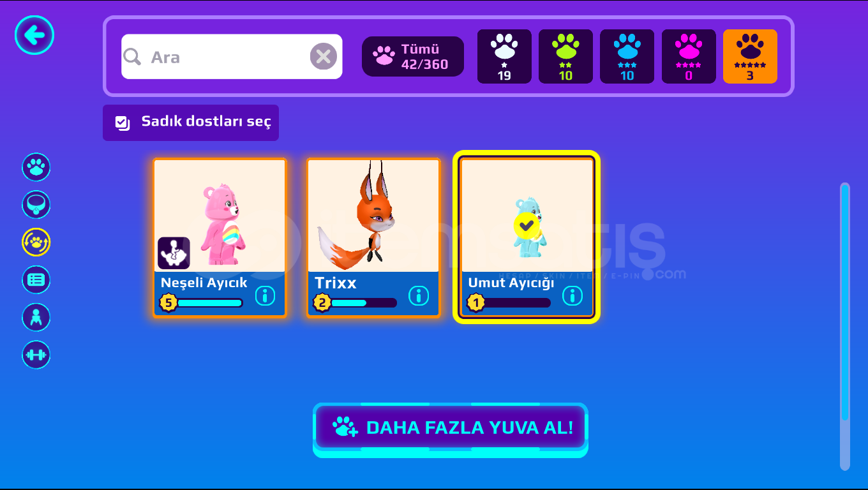Show info for Trixx
Viewport: 868px width, 490px height.
click(x=419, y=295)
